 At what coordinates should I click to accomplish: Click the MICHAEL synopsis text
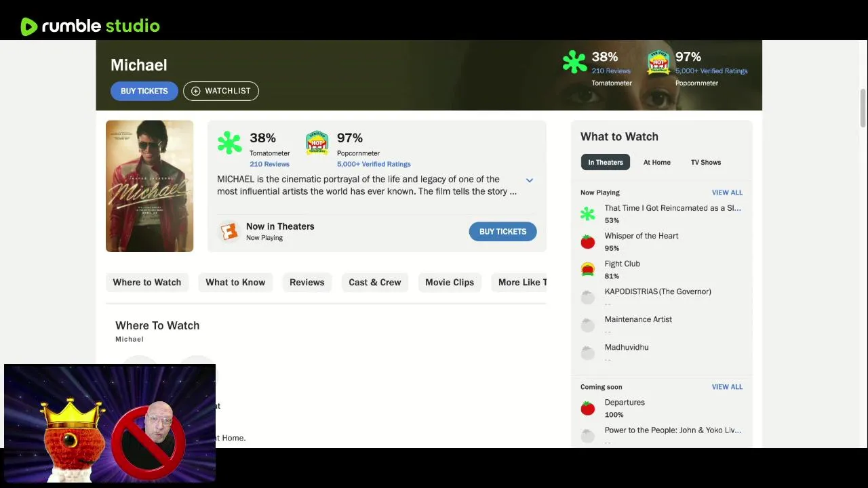pyautogui.click(x=367, y=186)
